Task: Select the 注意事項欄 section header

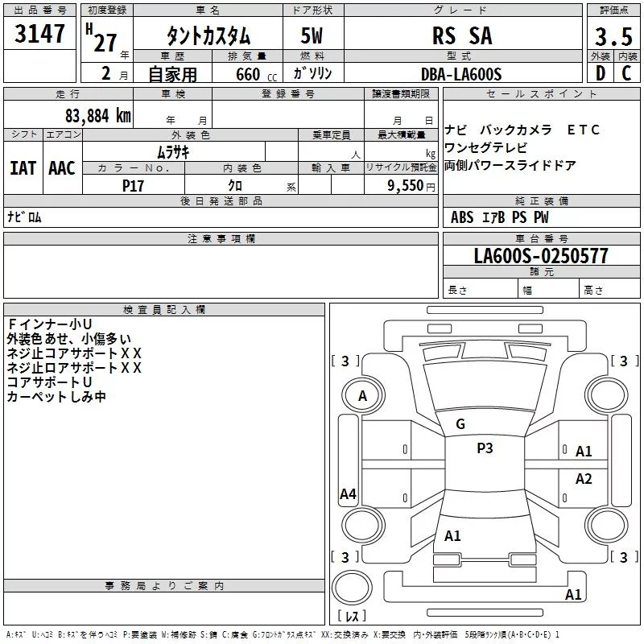Action: pos(221,238)
